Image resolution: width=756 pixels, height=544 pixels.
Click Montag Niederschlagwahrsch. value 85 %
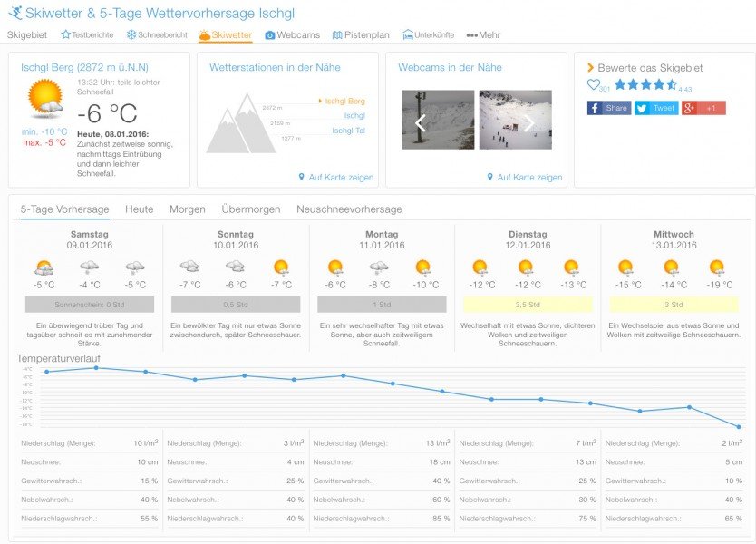441,519
